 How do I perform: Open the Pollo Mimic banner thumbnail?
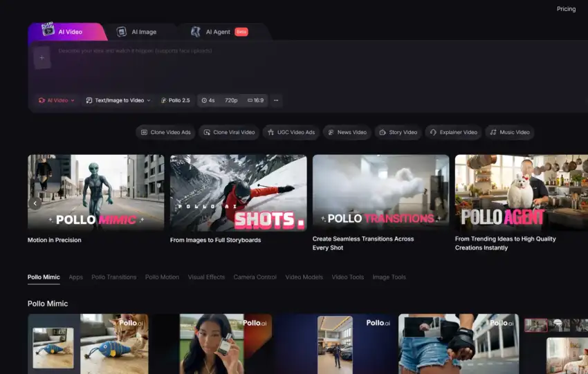(96, 193)
